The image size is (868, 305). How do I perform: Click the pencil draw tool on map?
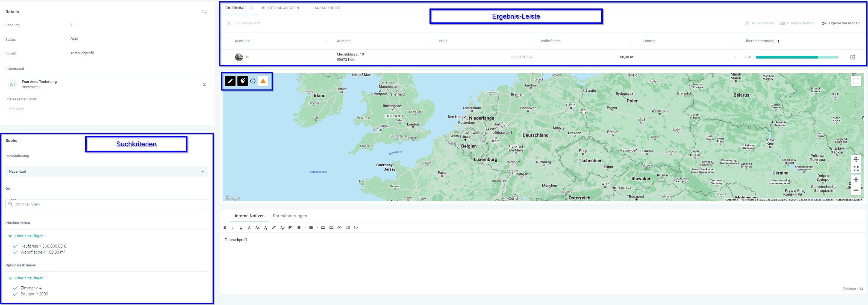tap(230, 81)
